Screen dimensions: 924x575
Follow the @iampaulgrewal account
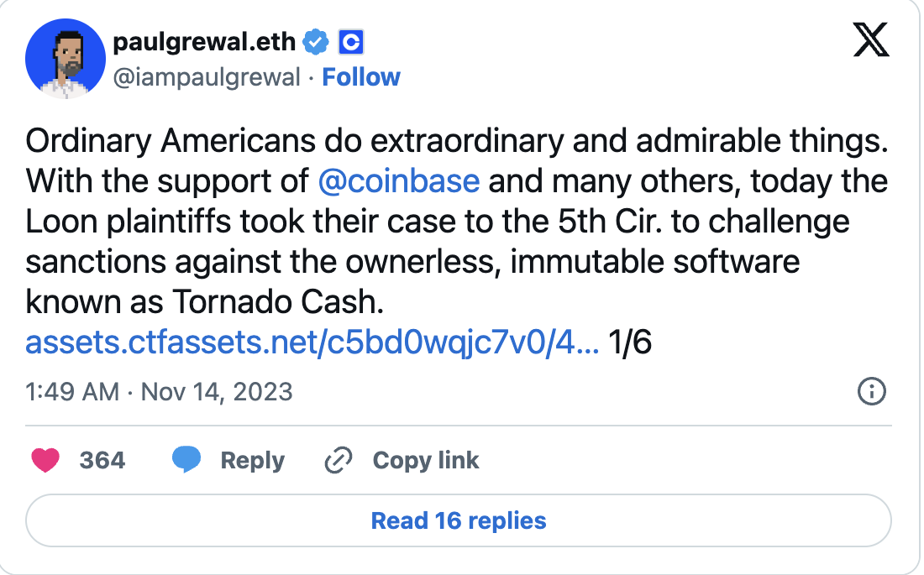(361, 77)
